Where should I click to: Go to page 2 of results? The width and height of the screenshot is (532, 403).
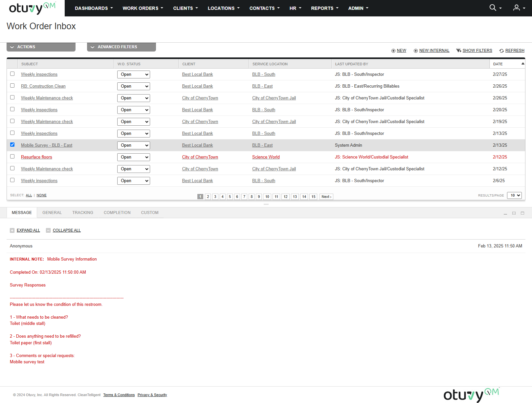click(x=208, y=197)
